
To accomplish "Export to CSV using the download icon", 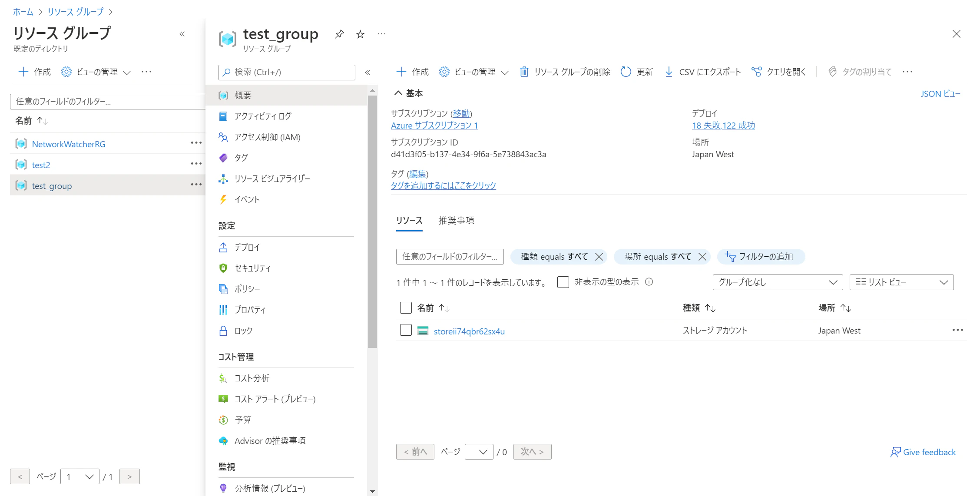I will pyautogui.click(x=669, y=72).
